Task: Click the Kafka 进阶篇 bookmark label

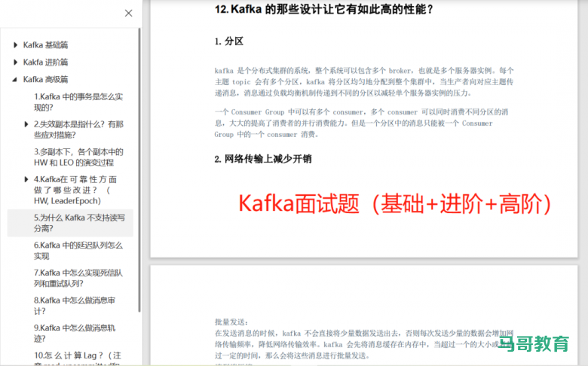Action: click(46, 63)
